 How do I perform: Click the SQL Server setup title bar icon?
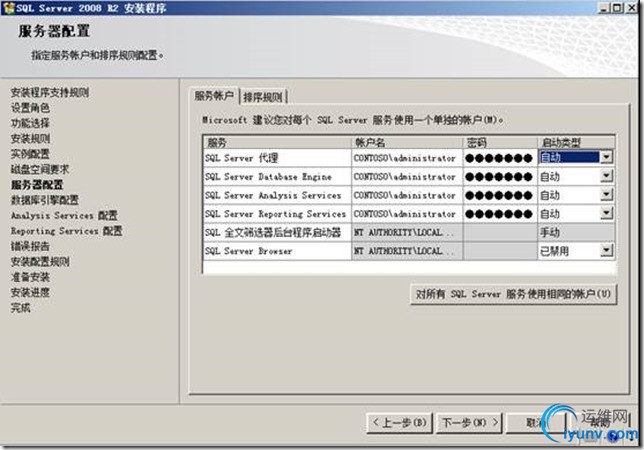(8, 7)
